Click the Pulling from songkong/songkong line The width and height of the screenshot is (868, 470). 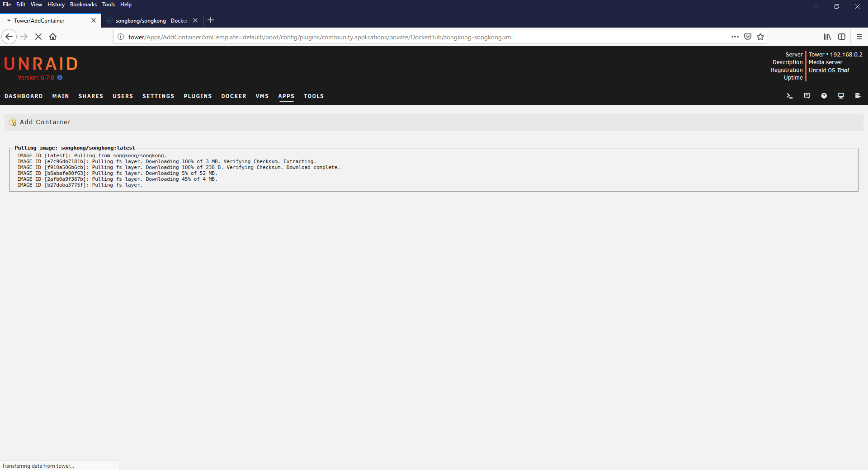92,155
